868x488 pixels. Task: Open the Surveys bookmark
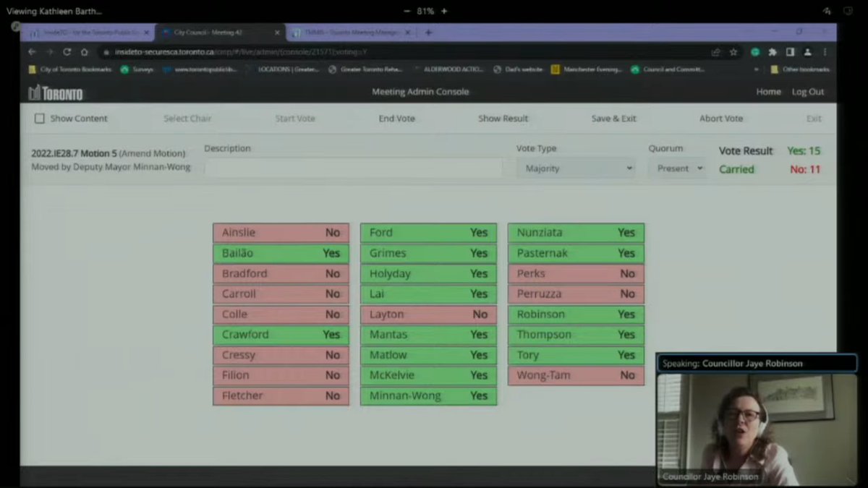tap(137, 69)
